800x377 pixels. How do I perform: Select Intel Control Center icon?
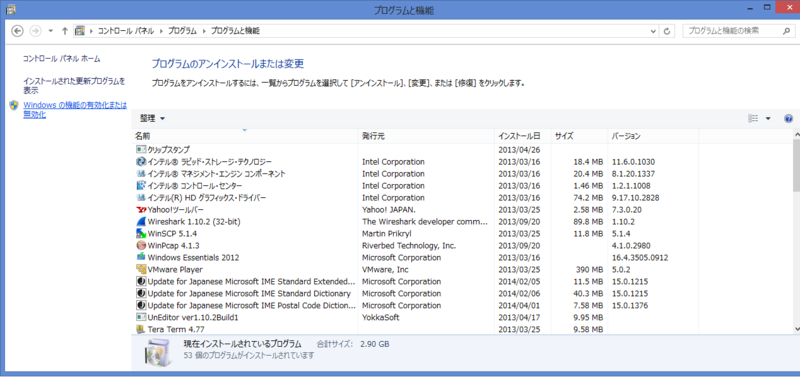click(141, 186)
